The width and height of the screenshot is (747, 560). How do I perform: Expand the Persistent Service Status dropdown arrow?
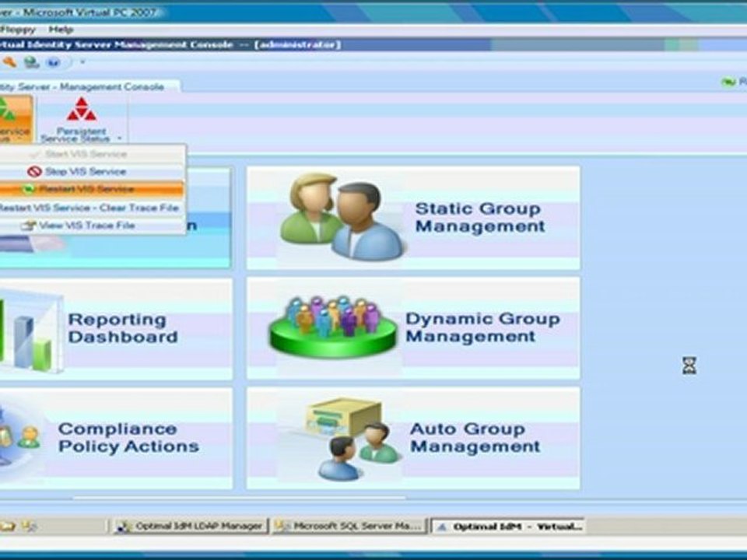tap(120, 138)
